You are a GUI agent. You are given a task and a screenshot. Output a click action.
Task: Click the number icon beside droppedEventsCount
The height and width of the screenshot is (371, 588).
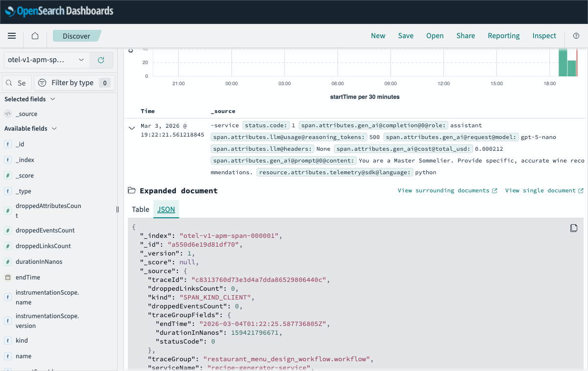point(8,230)
